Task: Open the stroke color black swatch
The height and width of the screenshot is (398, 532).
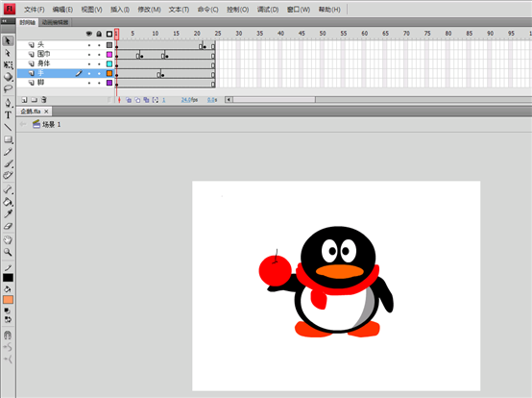Action: (x=8, y=278)
